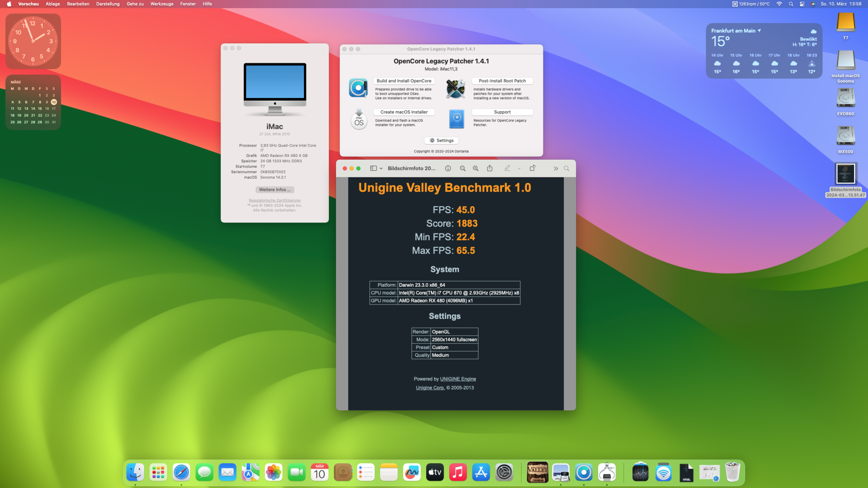This screenshot has width=868, height=488.
Task: Zoom in the Preview image
Action: [476, 168]
